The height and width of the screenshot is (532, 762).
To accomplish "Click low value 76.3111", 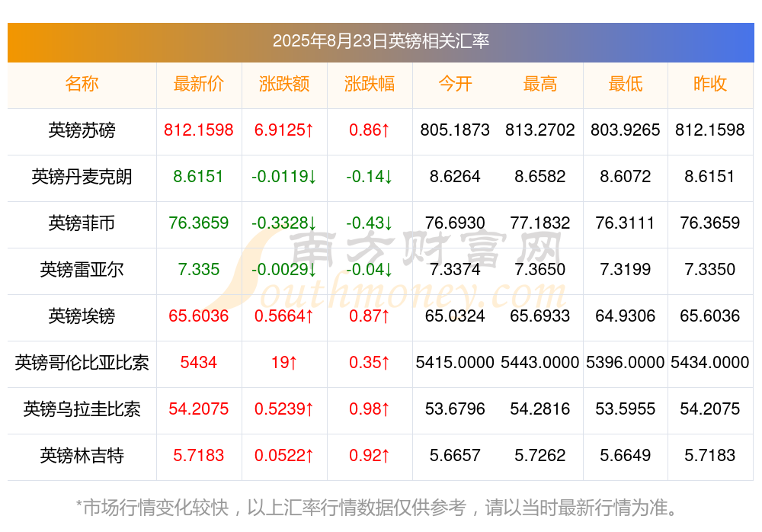I will (x=626, y=223).
